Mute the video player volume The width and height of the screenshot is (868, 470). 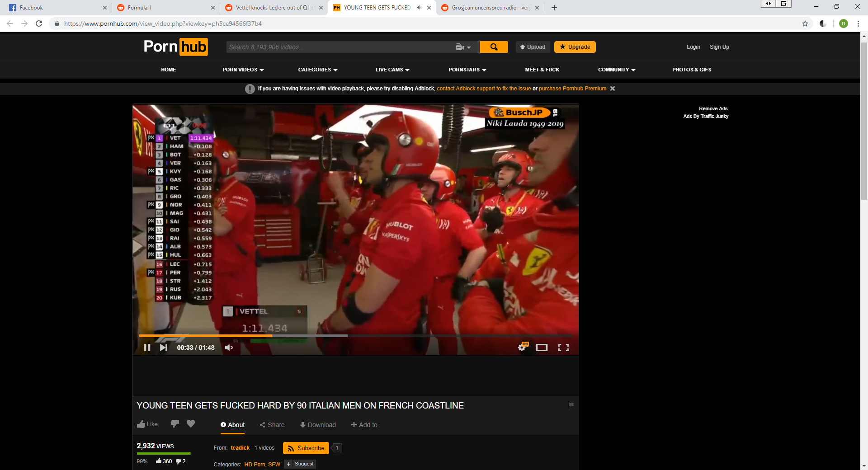coord(229,348)
